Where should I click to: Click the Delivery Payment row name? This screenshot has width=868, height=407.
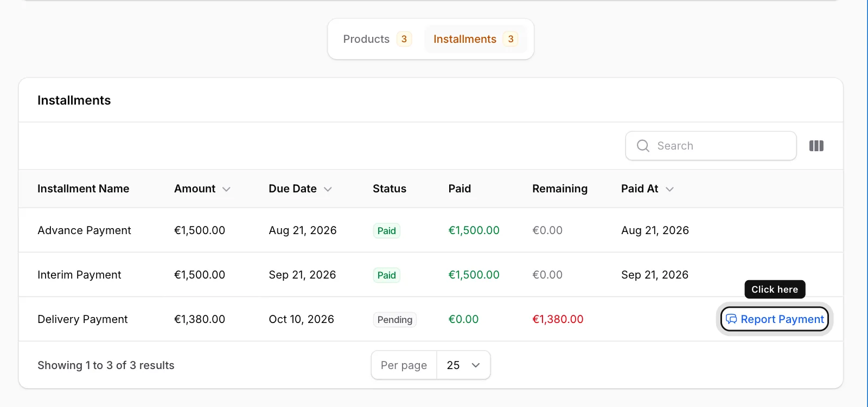tap(82, 319)
